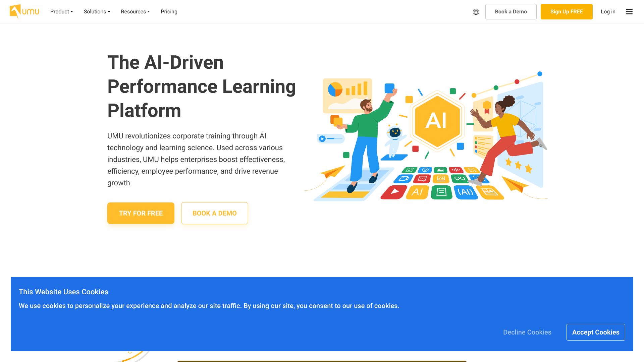This screenshot has height=362, width=644.
Task: Click the BOOK A DEMO outlined button
Action: pos(215,213)
